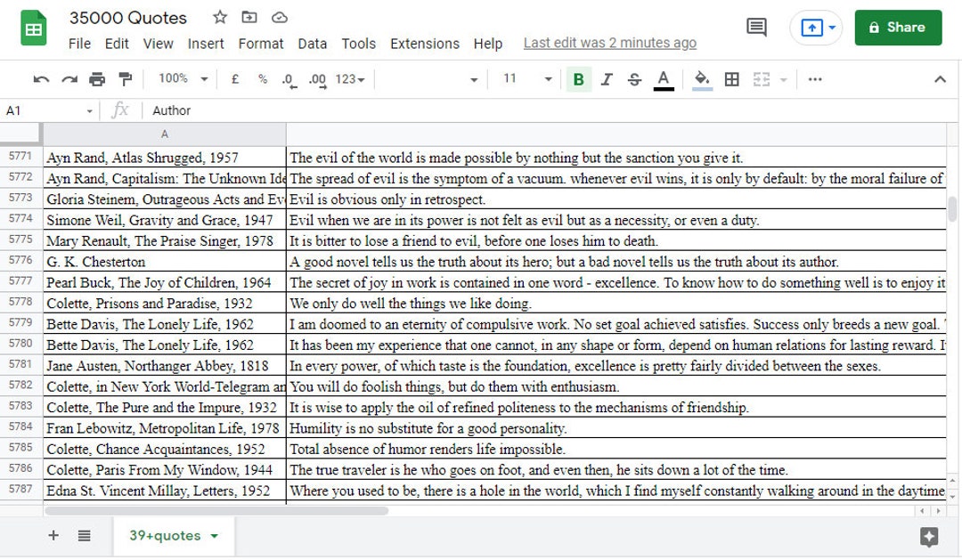Select the Paint format tool
Screen dimensions: 962x560
point(126,78)
